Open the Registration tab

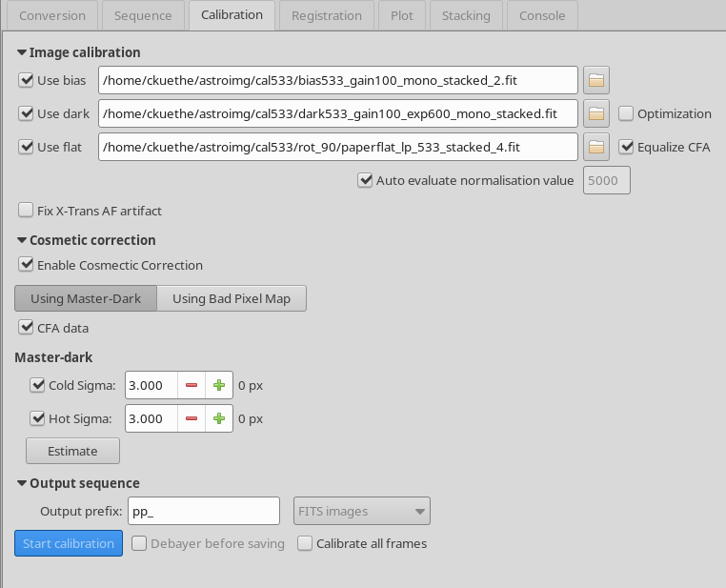[327, 15]
